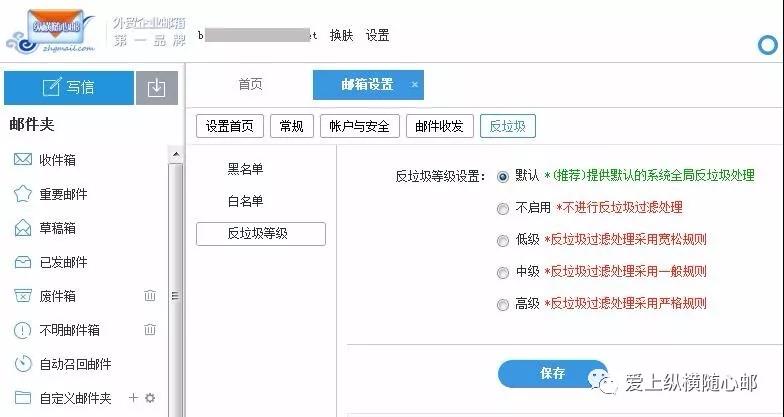Screen dimensions: 784x417
Task: Click the 保存 save button
Action: [552, 374]
